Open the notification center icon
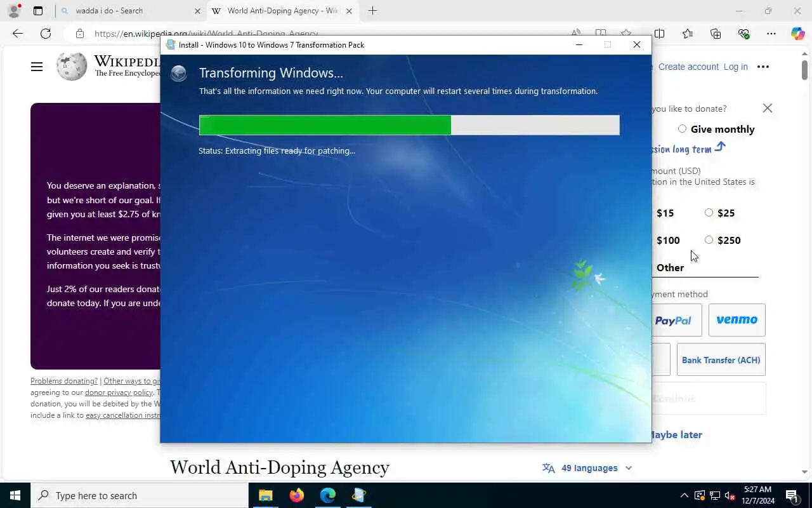812x508 pixels. pos(793,495)
